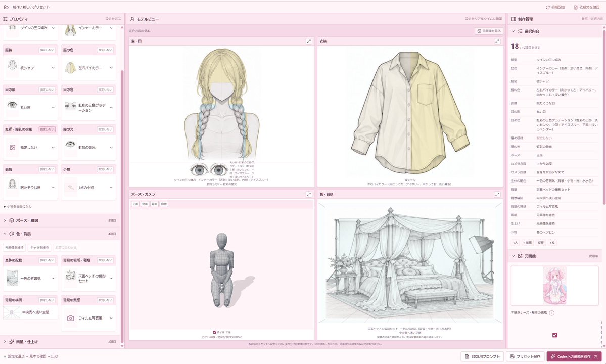The height and width of the screenshot is (364, 606).
Task: Open the 一色の雰囲気 color scheme dropdown
Action: 30,278
